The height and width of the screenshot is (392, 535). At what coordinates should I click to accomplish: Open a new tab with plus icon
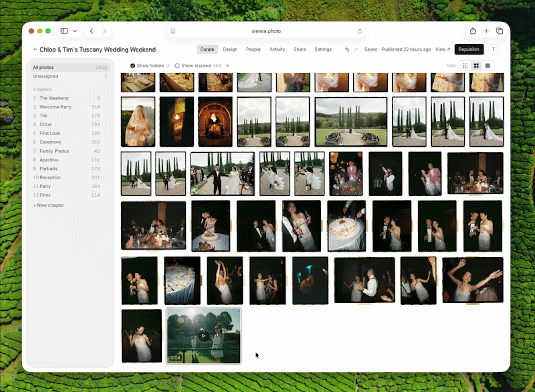pos(486,31)
